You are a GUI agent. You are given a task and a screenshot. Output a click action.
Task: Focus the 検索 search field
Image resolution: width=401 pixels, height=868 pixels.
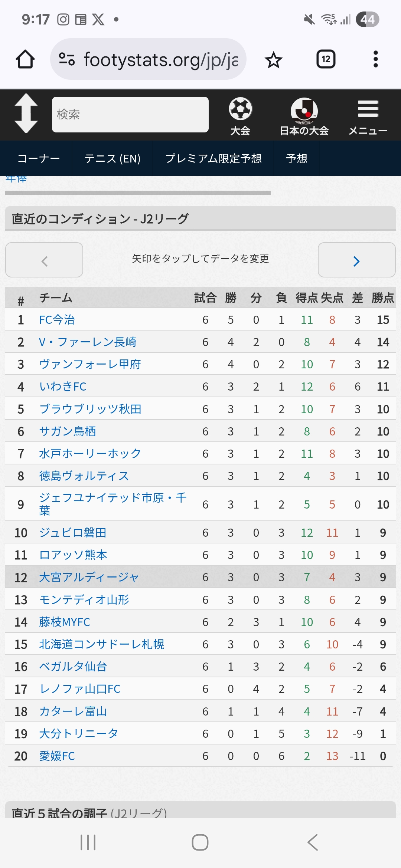(x=130, y=115)
